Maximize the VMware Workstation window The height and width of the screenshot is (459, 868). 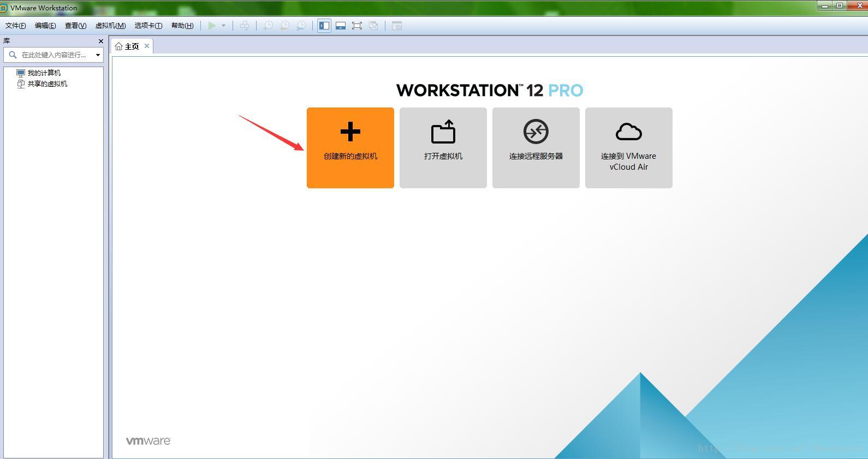(840, 5)
